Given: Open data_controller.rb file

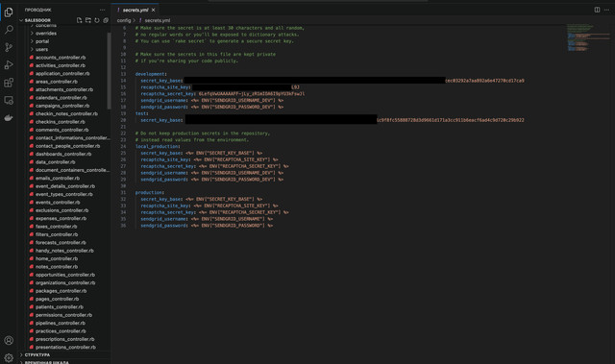Looking at the screenshot, I should point(56,161).
